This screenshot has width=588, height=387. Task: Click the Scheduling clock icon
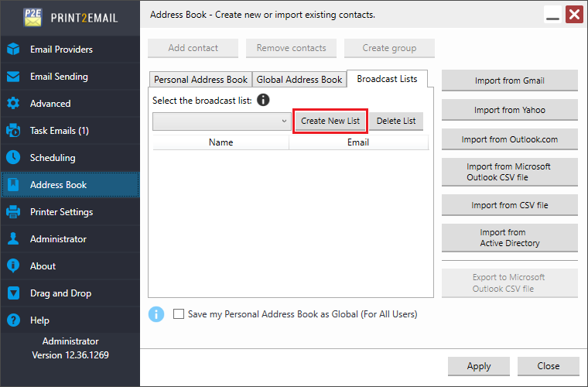(x=13, y=157)
